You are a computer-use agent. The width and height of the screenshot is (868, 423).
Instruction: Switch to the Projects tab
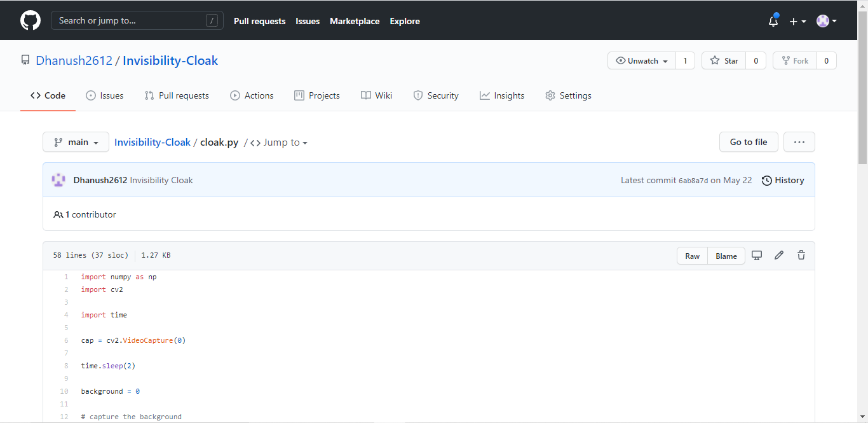[x=317, y=95]
